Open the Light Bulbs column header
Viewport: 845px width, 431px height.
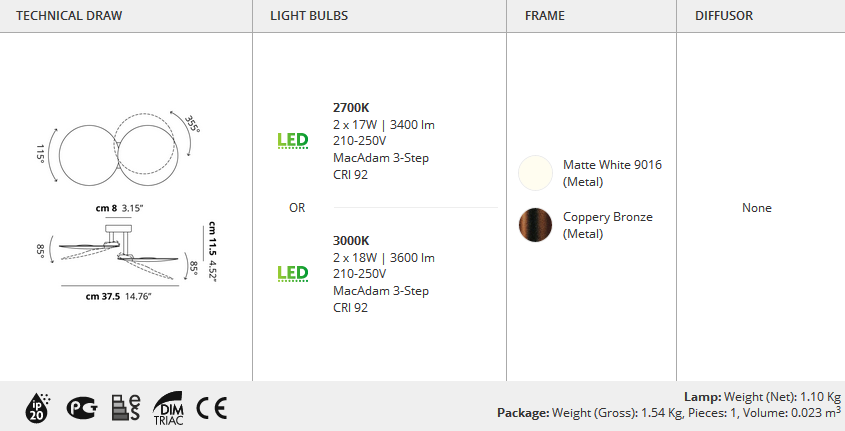click(x=309, y=16)
